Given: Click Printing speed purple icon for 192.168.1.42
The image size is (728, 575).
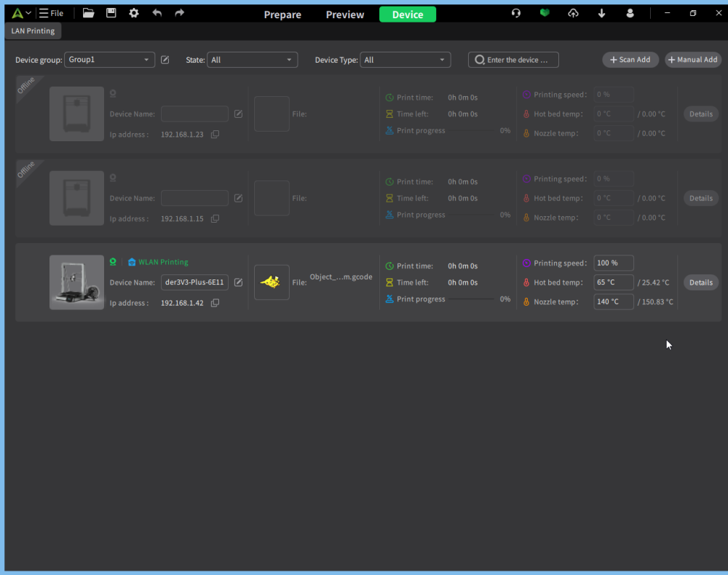Looking at the screenshot, I should click(x=526, y=263).
